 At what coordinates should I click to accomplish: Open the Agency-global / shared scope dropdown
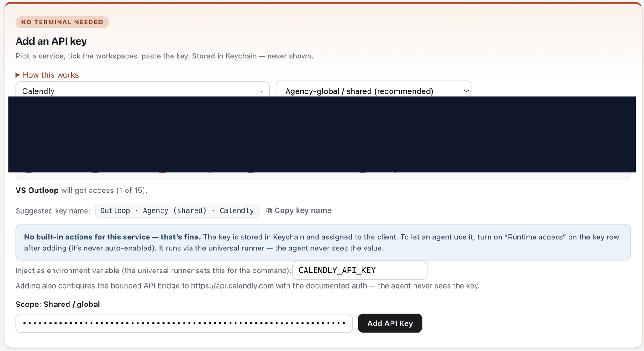pos(374,90)
